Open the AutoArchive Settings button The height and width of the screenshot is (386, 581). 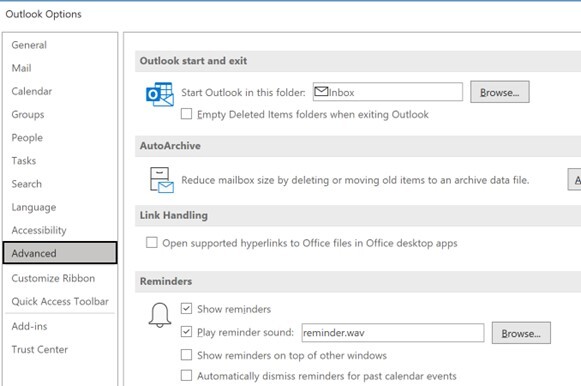575,180
